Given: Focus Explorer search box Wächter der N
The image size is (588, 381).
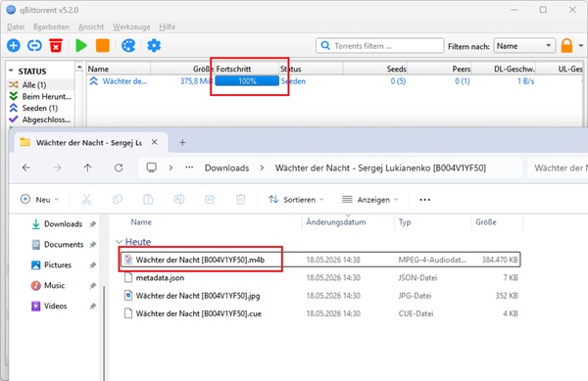Looking at the screenshot, I should (x=558, y=167).
